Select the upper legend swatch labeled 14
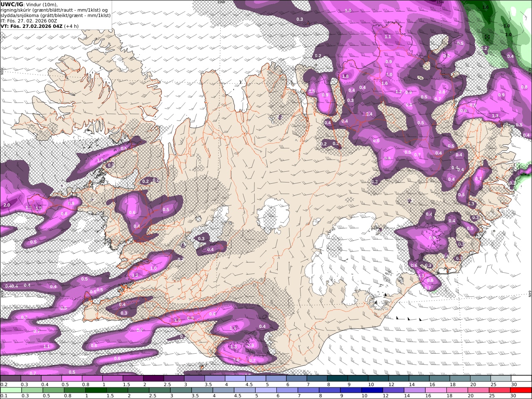The image size is (532, 399). pos(419,379)
